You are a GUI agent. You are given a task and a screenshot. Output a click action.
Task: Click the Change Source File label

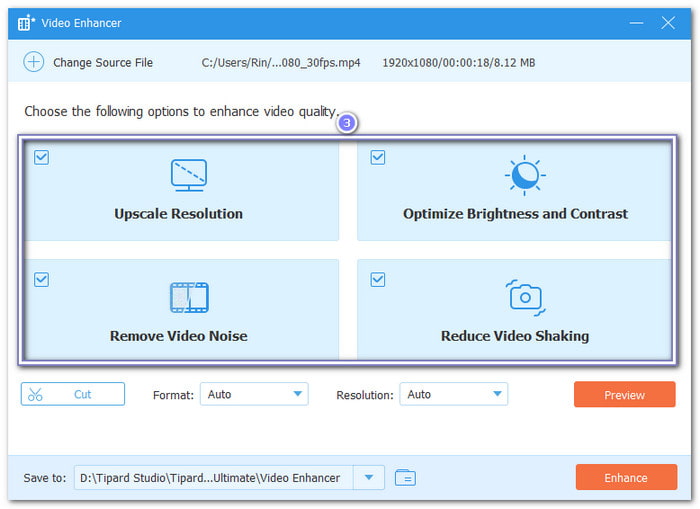[103, 63]
